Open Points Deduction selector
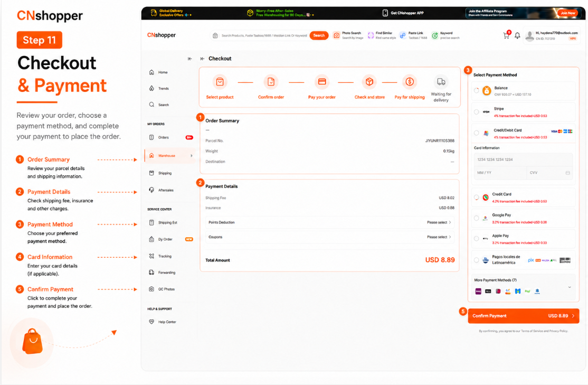The image size is (588, 385). point(329,222)
